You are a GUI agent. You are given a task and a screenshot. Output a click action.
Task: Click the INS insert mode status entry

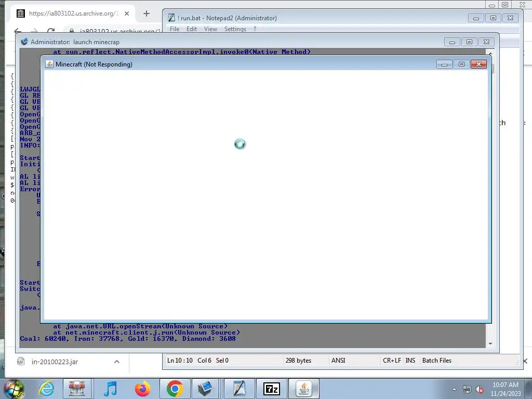(410, 361)
